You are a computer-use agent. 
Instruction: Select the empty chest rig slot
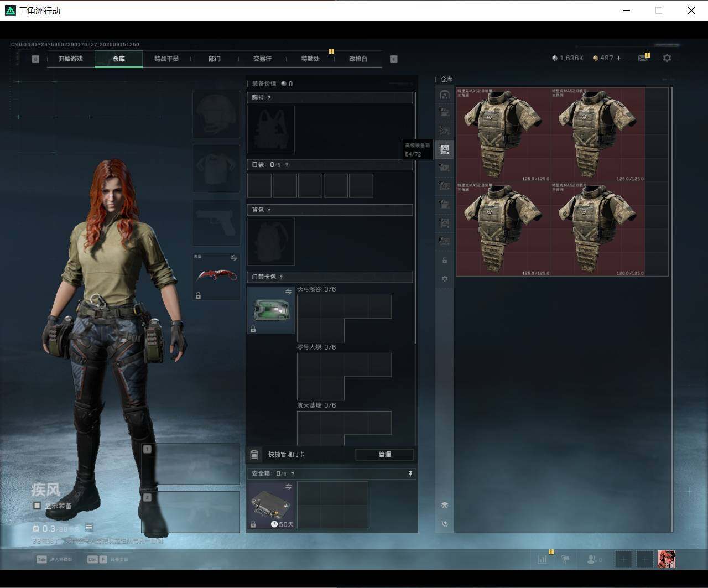point(271,129)
